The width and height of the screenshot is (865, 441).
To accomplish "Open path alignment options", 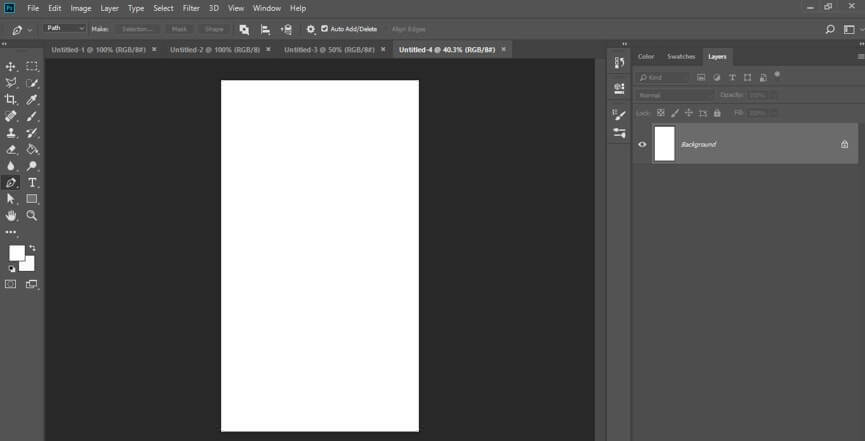I will pos(265,29).
